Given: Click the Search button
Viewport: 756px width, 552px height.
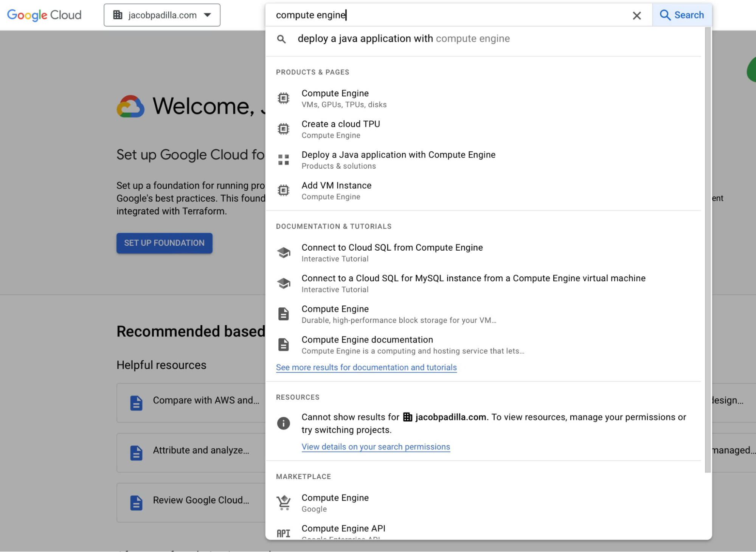Looking at the screenshot, I should 682,15.
